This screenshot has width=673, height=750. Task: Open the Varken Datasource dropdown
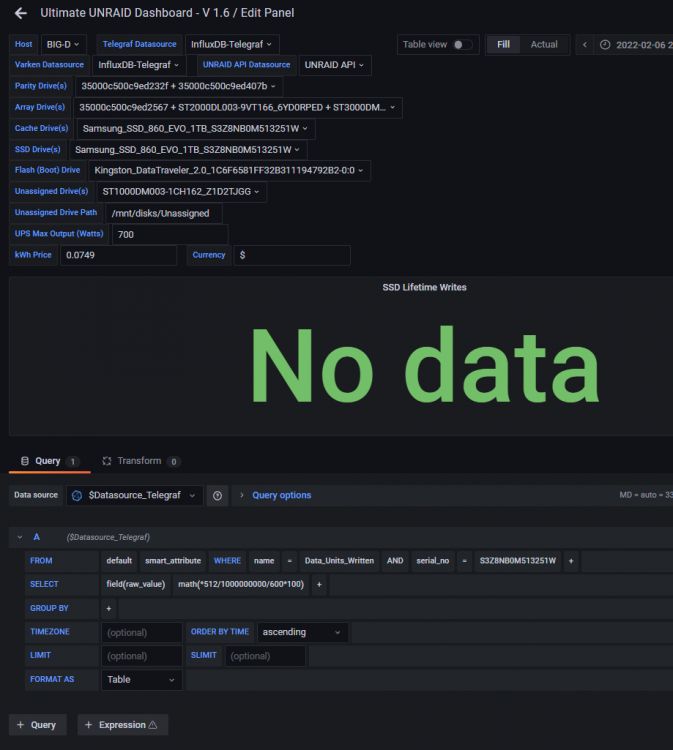pyautogui.click(x=139, y=65)
